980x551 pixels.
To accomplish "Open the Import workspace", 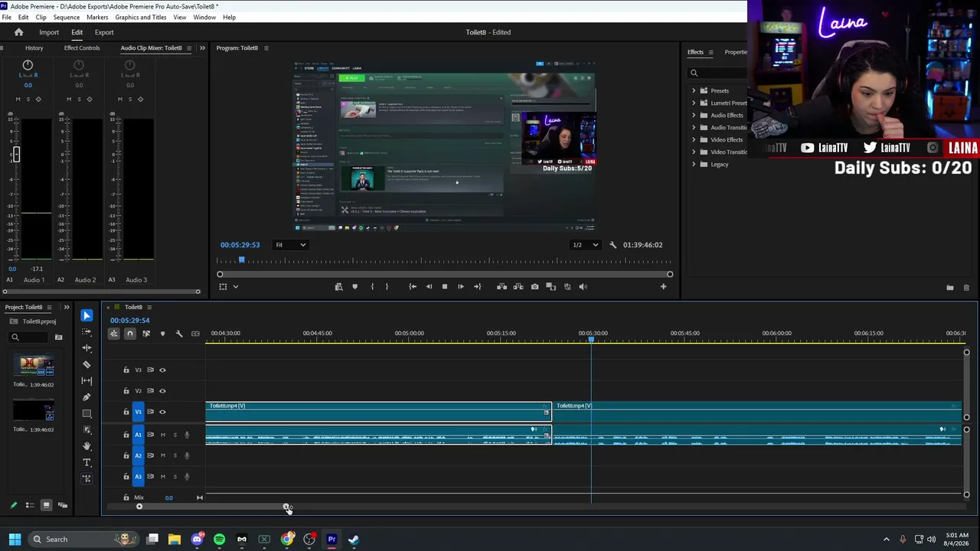I will click(x=49, y=32).
